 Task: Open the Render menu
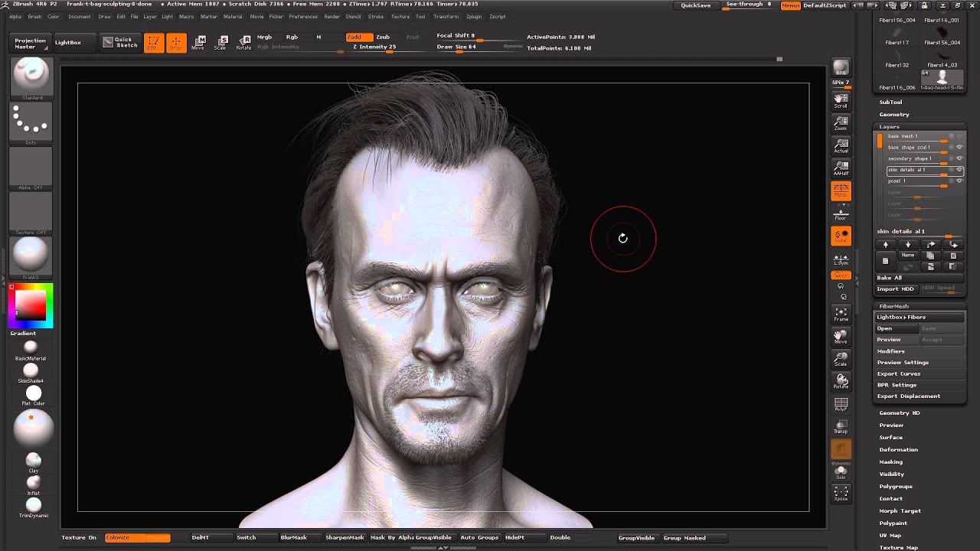[332, 16]
